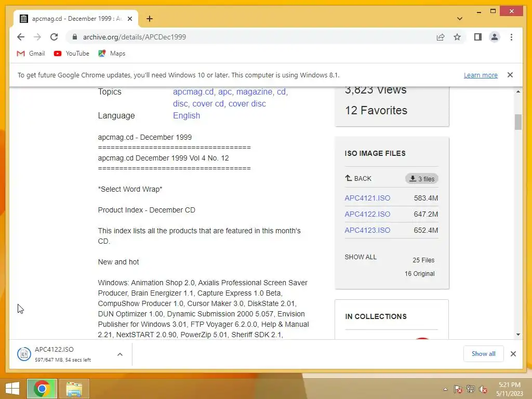
Task: Click the scroll up arrow of page scrollbar
Action: [518, 91]
